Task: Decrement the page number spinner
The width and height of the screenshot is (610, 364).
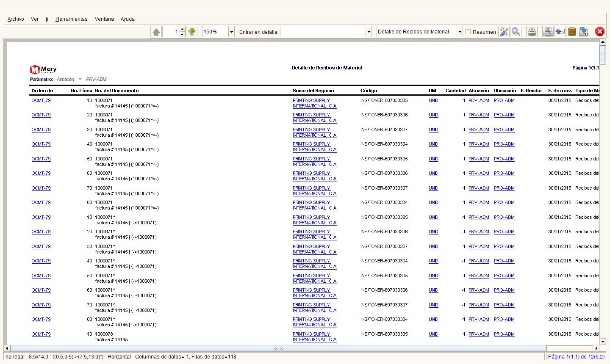Action: click(182, 34)
